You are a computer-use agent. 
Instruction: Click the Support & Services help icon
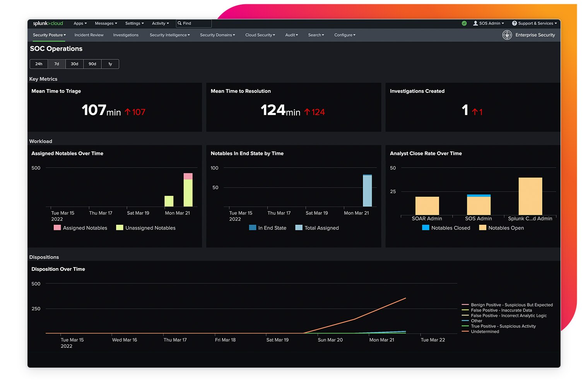click(x=514, y=23)
